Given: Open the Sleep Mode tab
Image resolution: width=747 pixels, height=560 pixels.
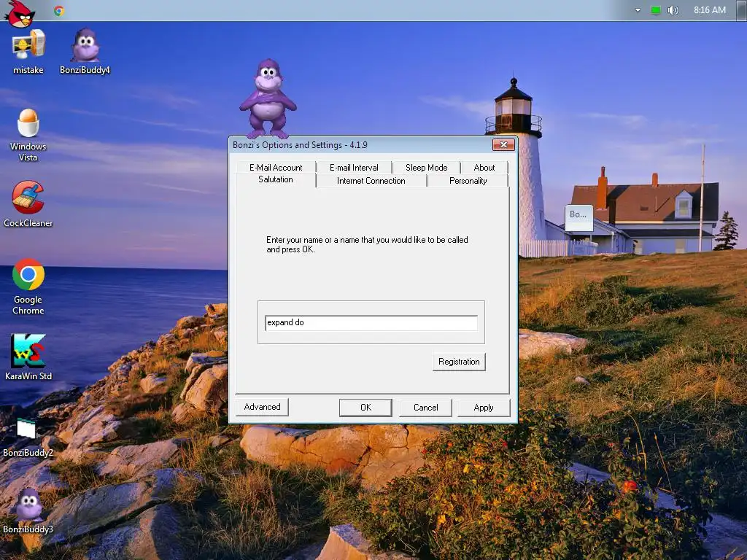Looking at the screenshot, I should tap(426, 168).
